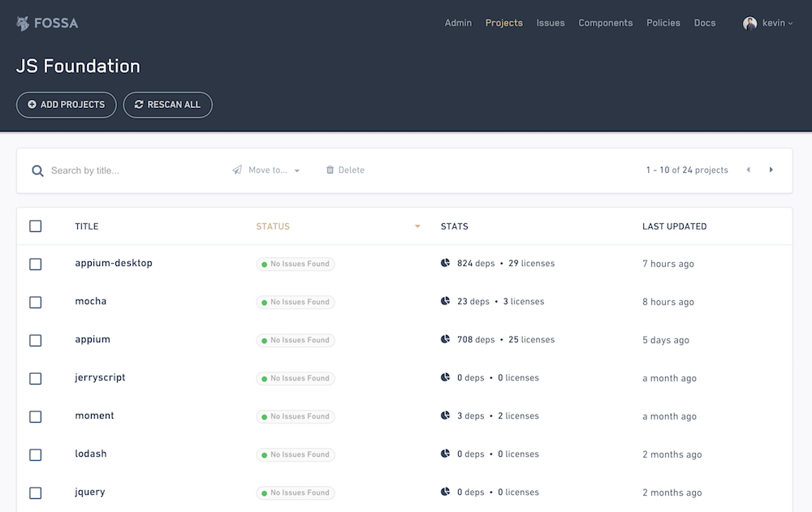This screenshot has width=812, height=512.
Task: Click the STATS column header
Action: pyautogui.click(x=454, y=226)
